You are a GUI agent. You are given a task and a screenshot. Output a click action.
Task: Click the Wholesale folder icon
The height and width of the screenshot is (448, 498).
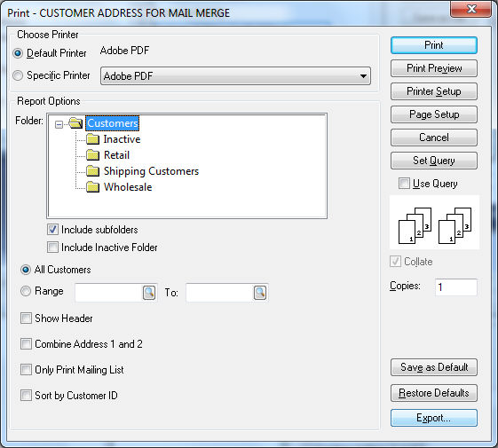[x=93, y=187]
